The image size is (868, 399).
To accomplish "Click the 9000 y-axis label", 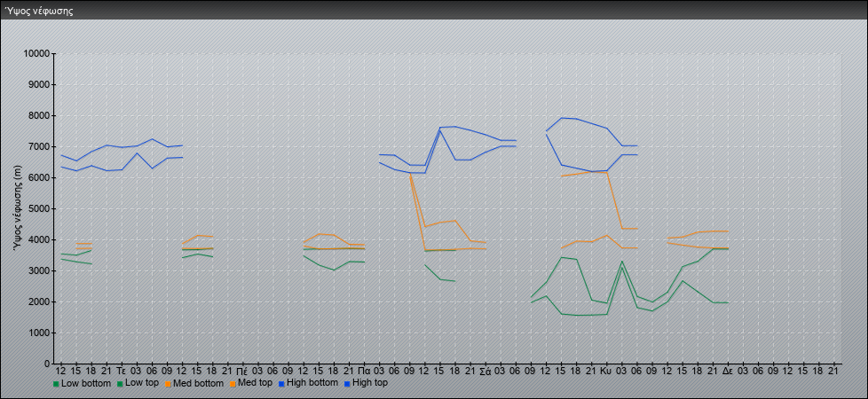I will pos(39,84).
